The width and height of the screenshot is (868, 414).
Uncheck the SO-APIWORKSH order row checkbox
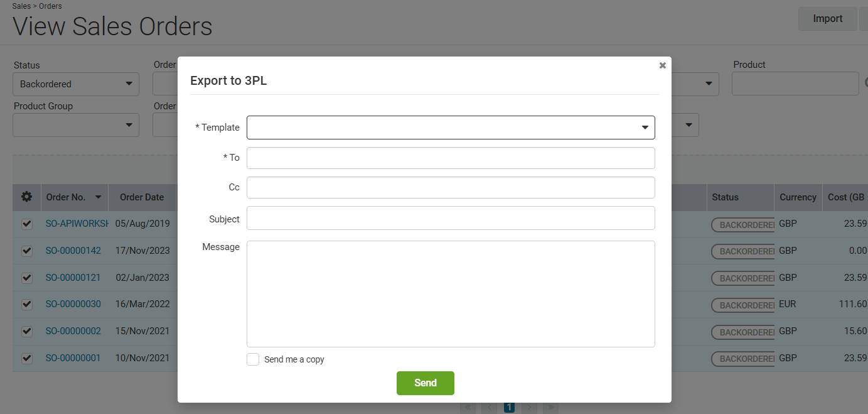[x=26, y=224]
